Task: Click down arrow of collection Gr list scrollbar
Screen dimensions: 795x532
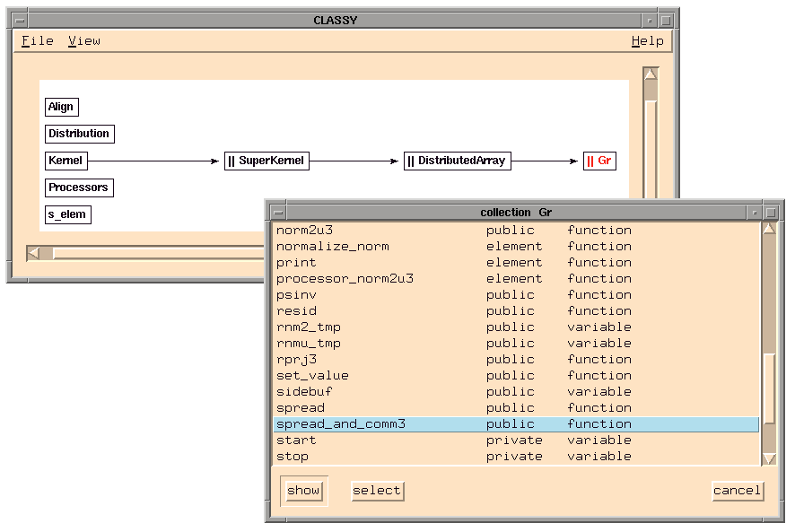Action: tap(769, 458)
